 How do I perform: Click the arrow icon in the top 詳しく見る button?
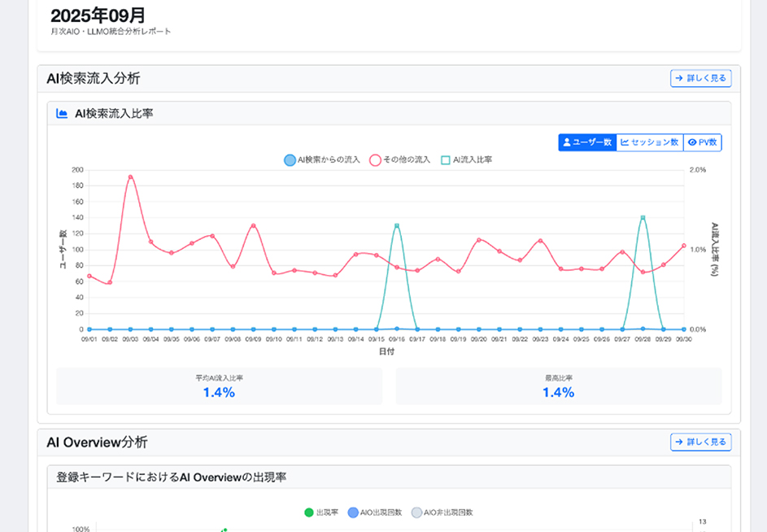(678, 78)
